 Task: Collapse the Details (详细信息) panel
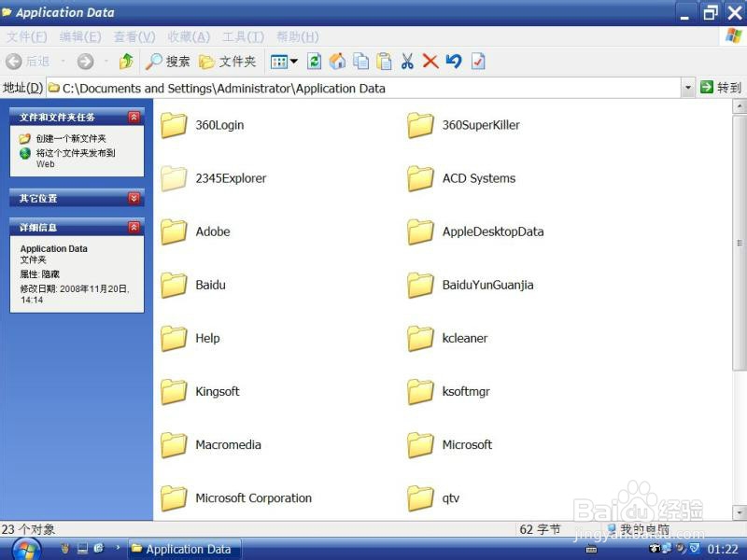pyautogui.click(x=134, y=227)
